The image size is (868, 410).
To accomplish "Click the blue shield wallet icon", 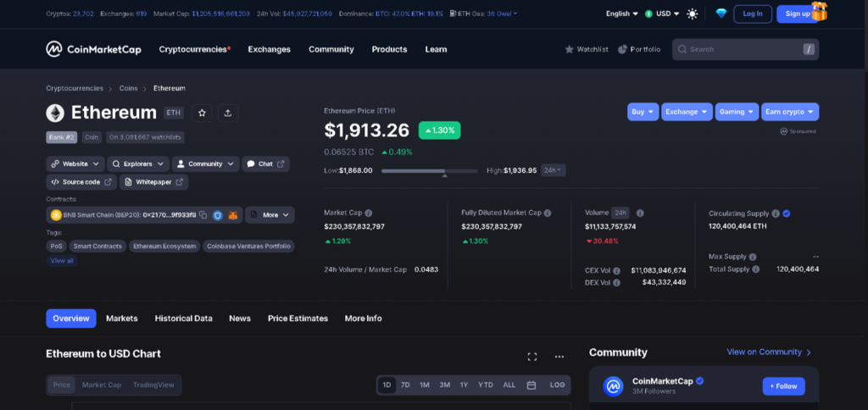I will click(218, 215).
